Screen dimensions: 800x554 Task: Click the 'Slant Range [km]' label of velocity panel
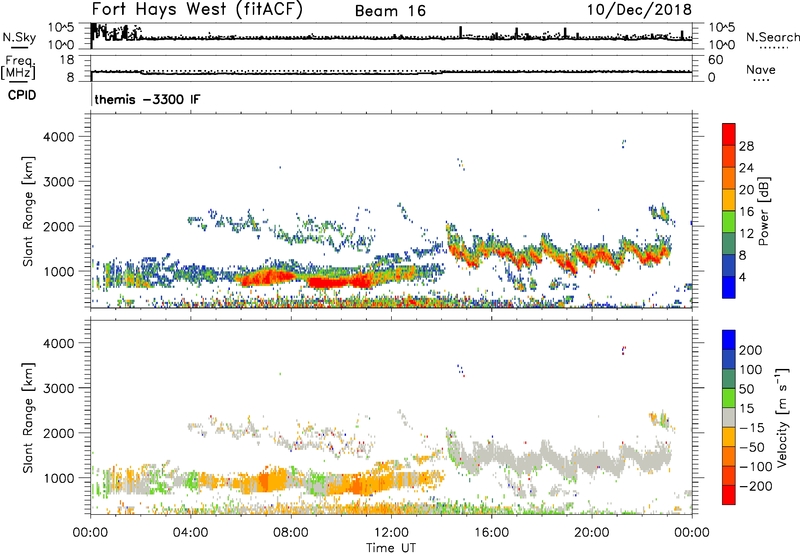(28, 418)
